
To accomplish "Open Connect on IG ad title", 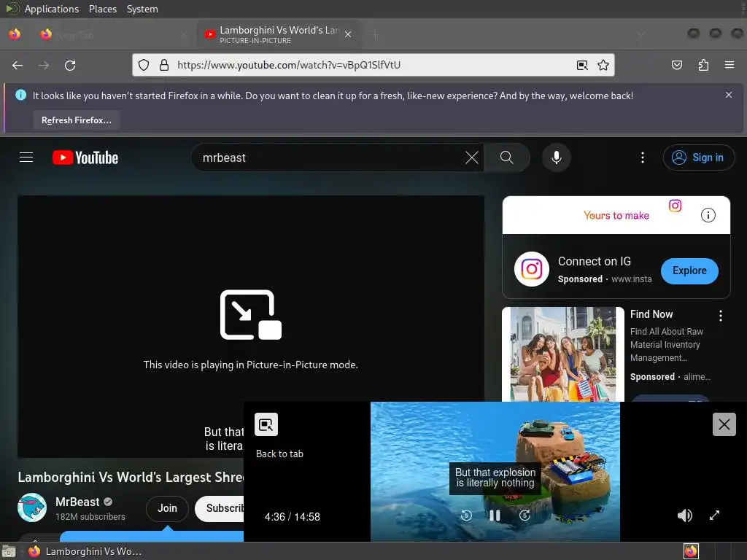I will point(594,262).
